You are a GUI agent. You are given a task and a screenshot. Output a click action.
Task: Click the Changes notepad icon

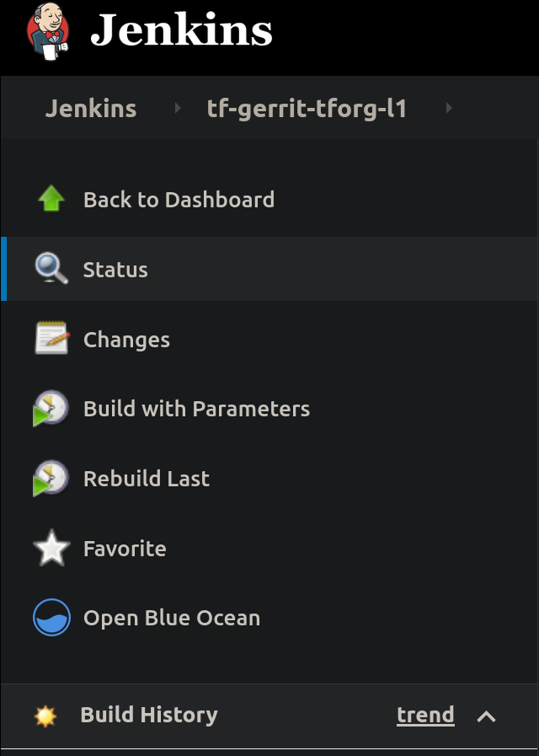point(51,339)
